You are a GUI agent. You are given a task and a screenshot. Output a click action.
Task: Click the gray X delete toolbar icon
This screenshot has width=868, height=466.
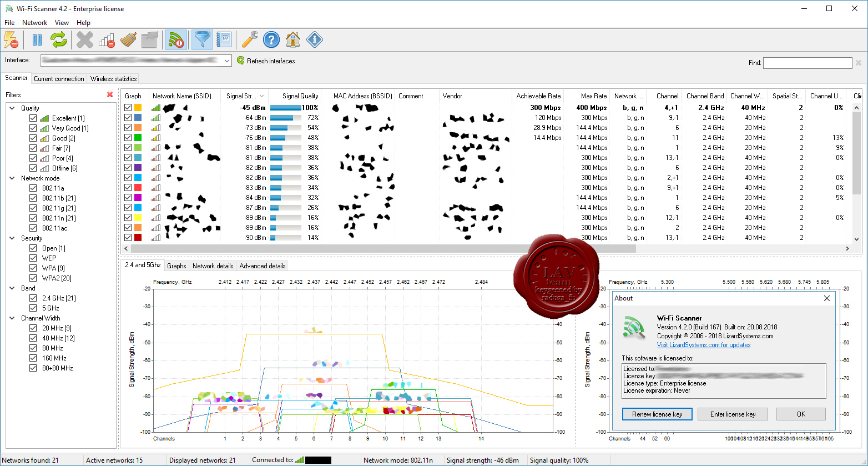coord(85,40)
